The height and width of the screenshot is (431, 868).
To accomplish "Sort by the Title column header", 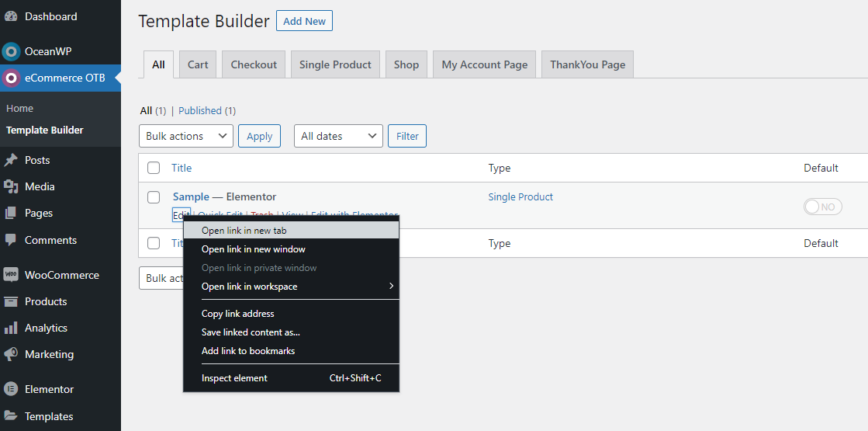I will tap(182, 168).
